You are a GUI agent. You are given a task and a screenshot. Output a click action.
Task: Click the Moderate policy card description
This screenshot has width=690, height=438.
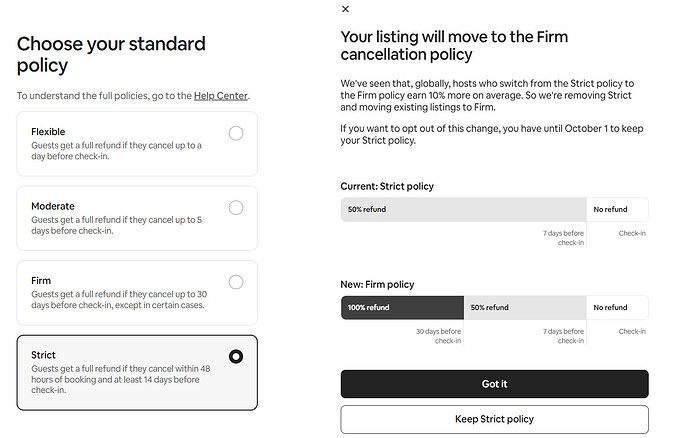117,225
